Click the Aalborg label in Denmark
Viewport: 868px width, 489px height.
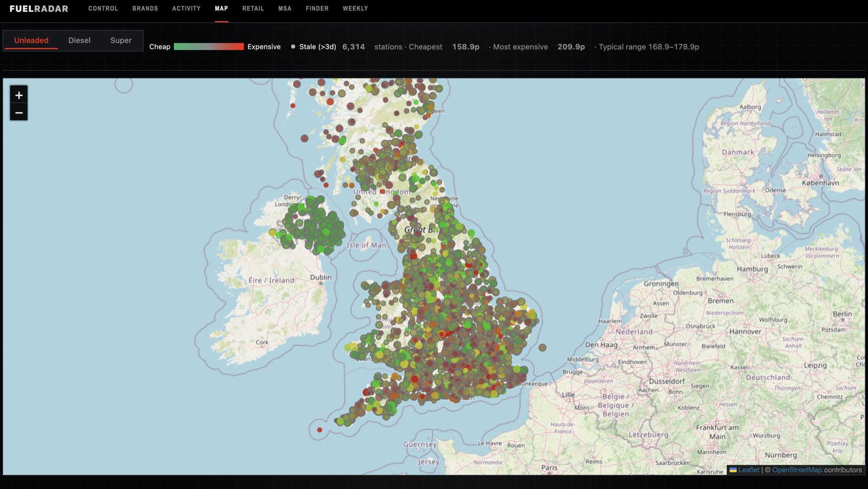click(x=750, y=107)
